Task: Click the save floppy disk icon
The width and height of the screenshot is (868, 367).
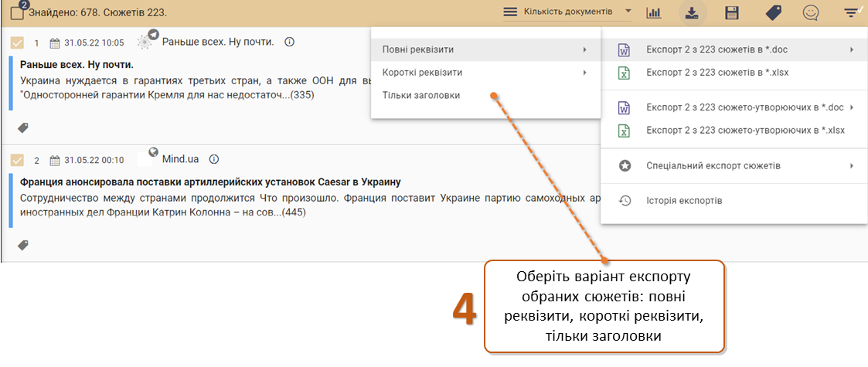Action: [x=733, y=12]
